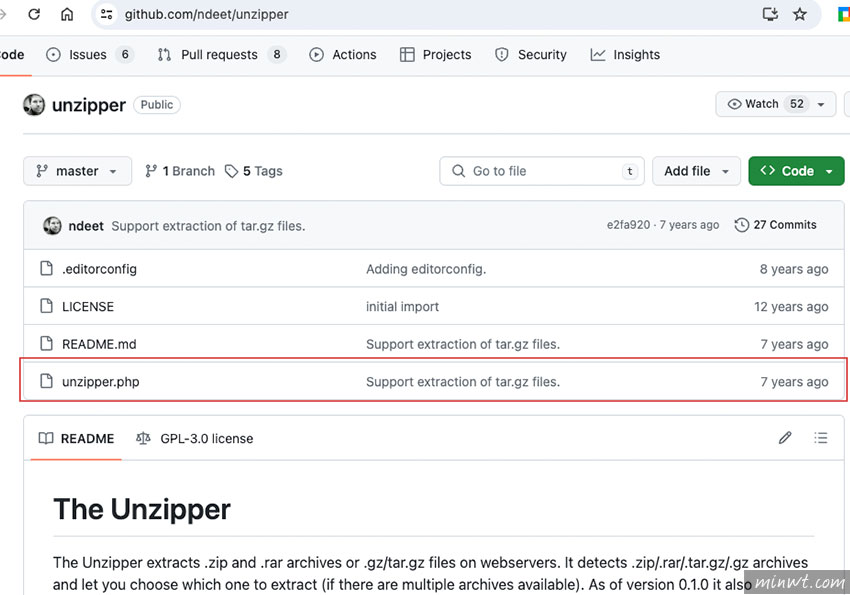Open README outline list icon
The width and height of the screenshot is (850, 595).
tap(821, 438)
